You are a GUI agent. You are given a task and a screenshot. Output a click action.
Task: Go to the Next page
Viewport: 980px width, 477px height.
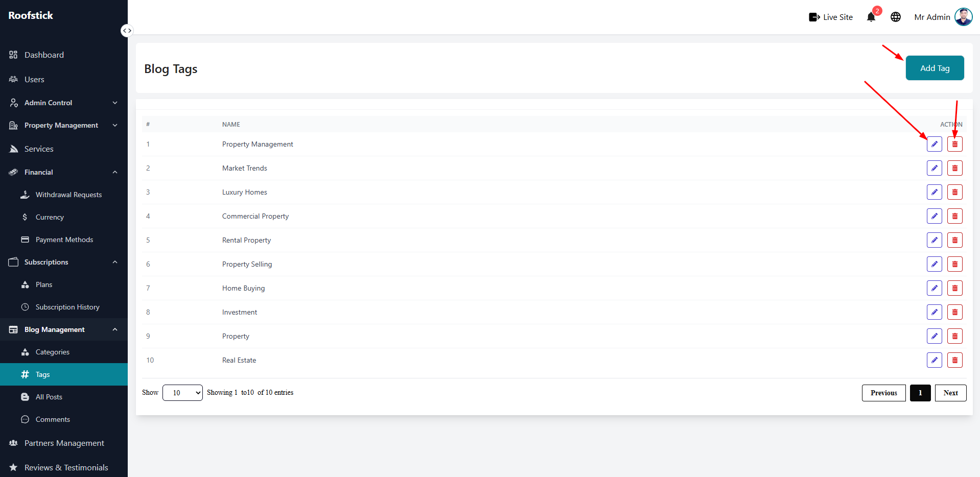(950, 393)
